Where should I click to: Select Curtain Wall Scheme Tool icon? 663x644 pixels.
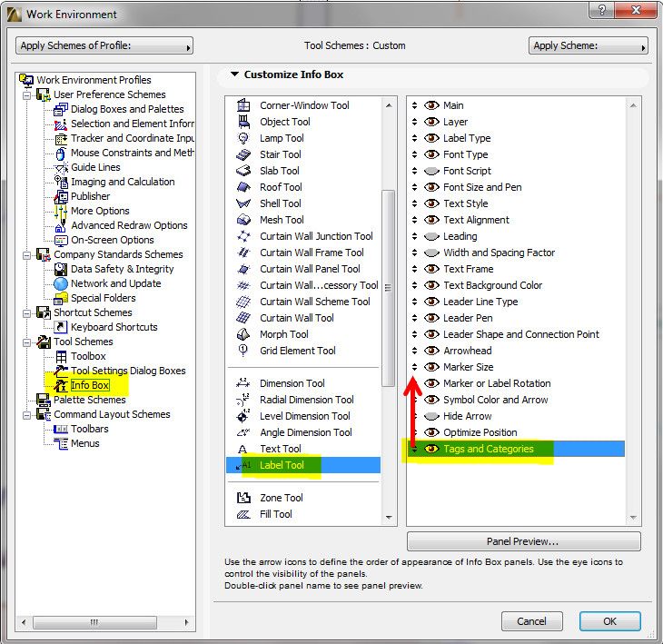click(x=243, y=302)
